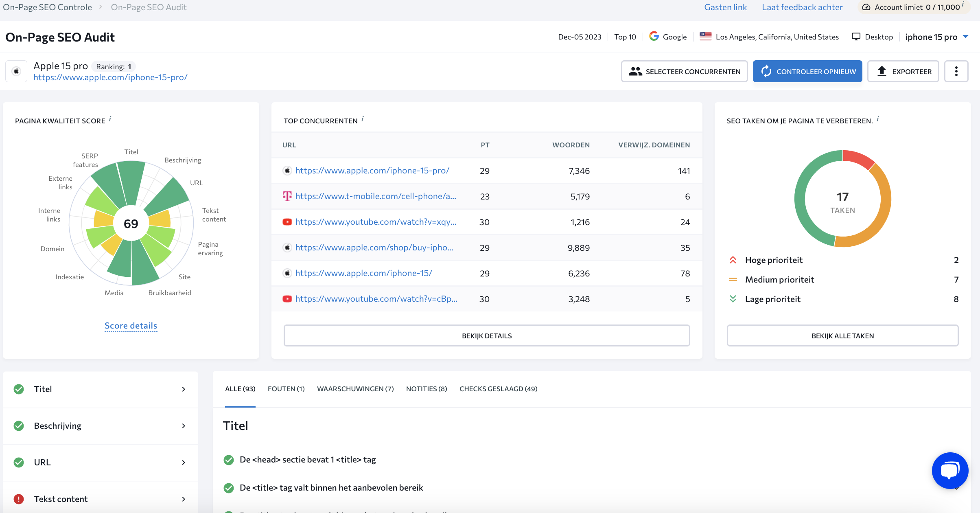This screenshot has width=980, height=513.
Task: Click green check icon beside URL category
Action: tap(19, 463)
